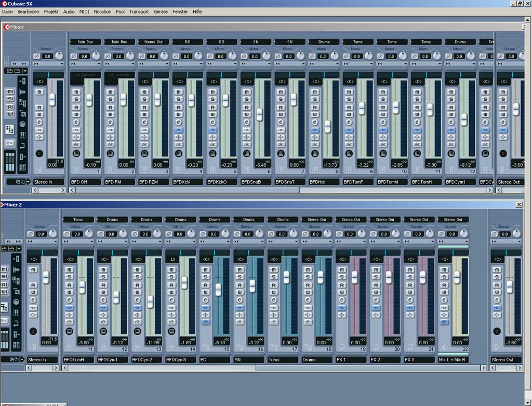Open e channel settings for FX 2

coord(376,300)
